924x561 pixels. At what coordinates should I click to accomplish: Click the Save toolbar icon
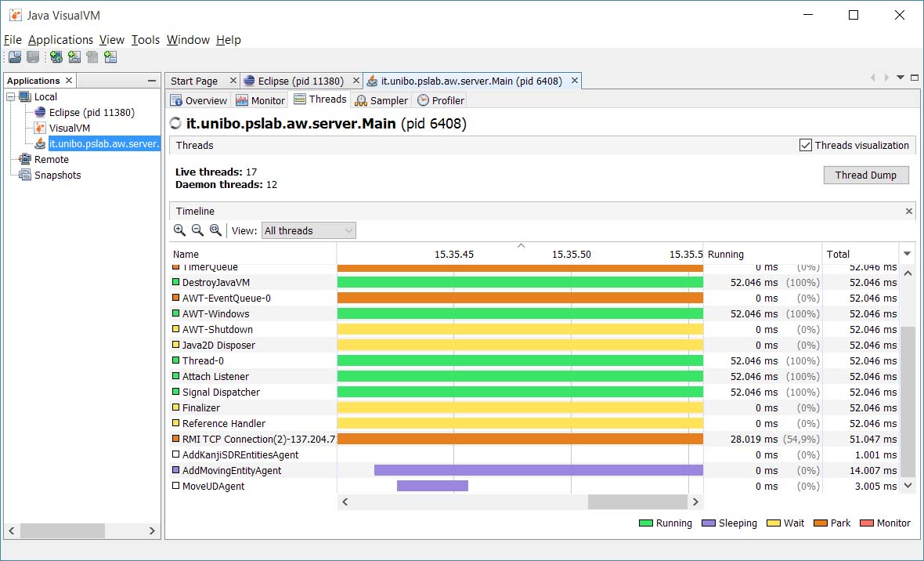(x=33, y=57)
